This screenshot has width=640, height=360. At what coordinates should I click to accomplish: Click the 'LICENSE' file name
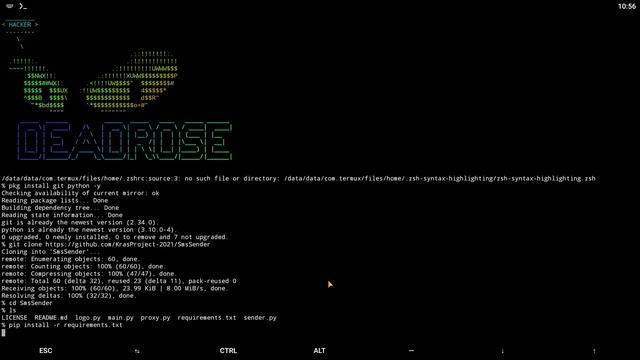pyautogui.click(x=14, y=318)
